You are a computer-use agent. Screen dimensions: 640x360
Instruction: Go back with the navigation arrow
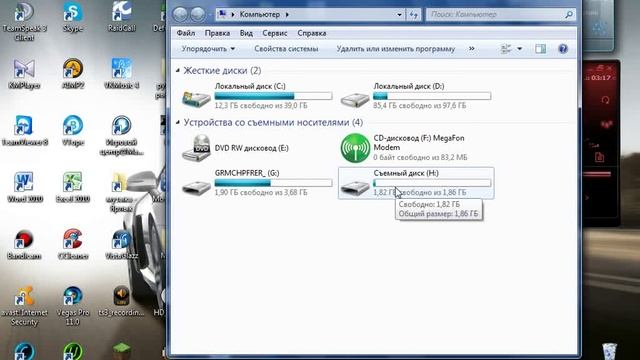point(180,15)
